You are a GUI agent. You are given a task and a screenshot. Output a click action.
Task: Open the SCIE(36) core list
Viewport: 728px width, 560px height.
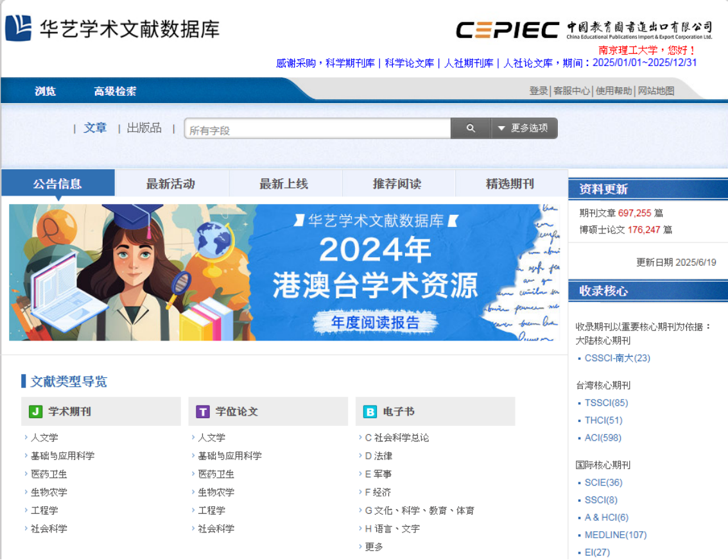(x=603, y=482)
